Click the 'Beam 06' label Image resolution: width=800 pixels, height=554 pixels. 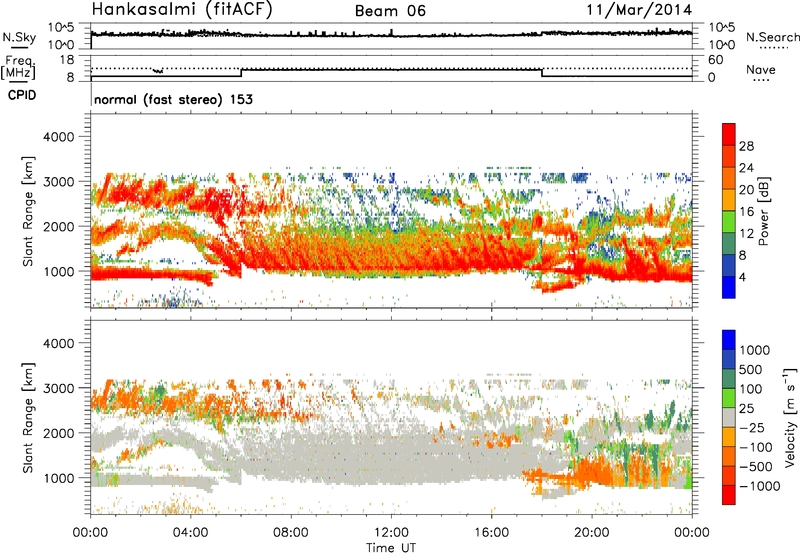click(x=390, y=11)
